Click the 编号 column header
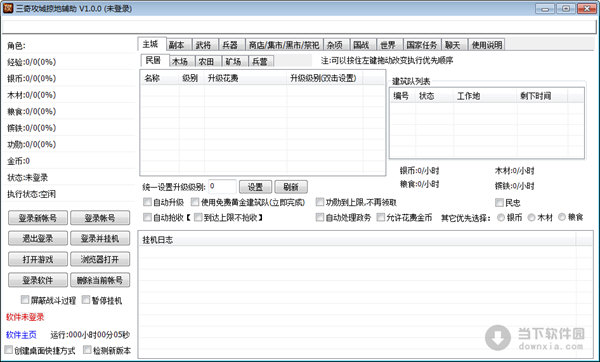Viewport: 600px width, 362px height. pos(403,96)
